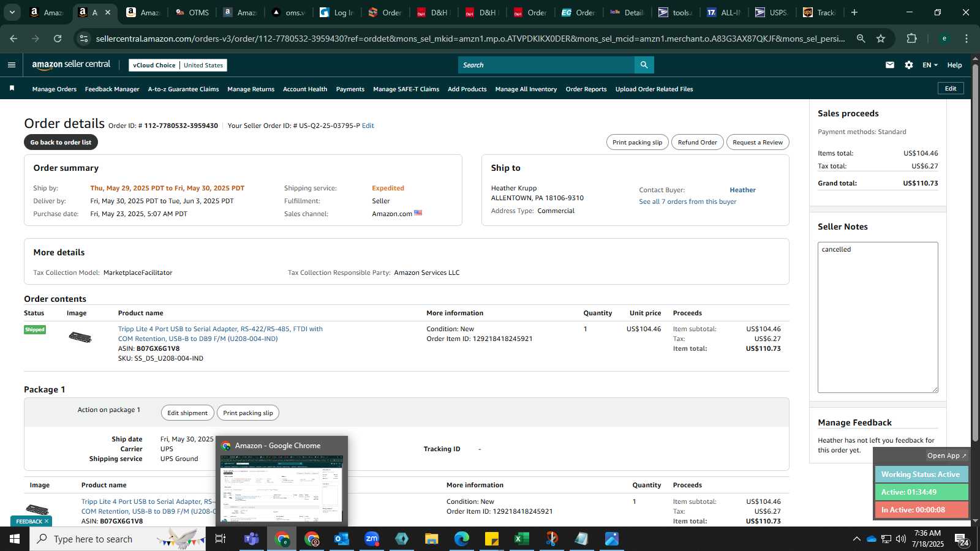This screenshot has width=980, height=551.
Task: Open Task View on the taskbar
Action: point(221,539)
